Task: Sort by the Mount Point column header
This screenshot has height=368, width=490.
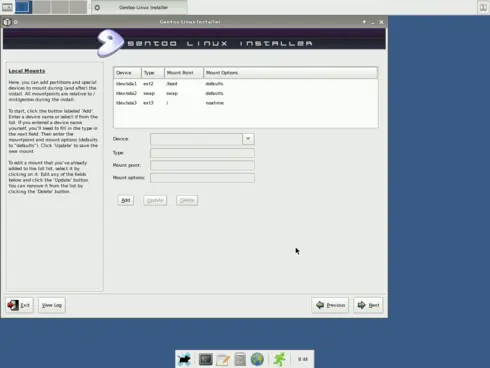Action: (x=184, y=73)
